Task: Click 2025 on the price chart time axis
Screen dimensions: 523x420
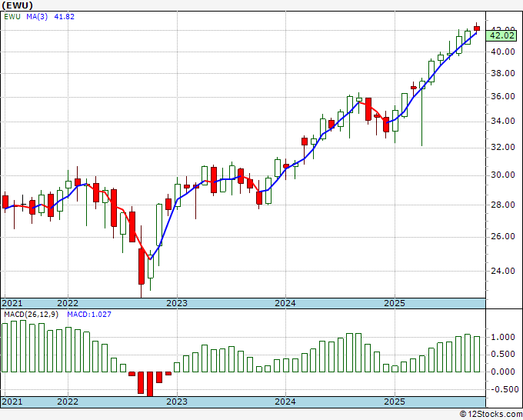Action: pyautogui.click(x=395, y=303)
